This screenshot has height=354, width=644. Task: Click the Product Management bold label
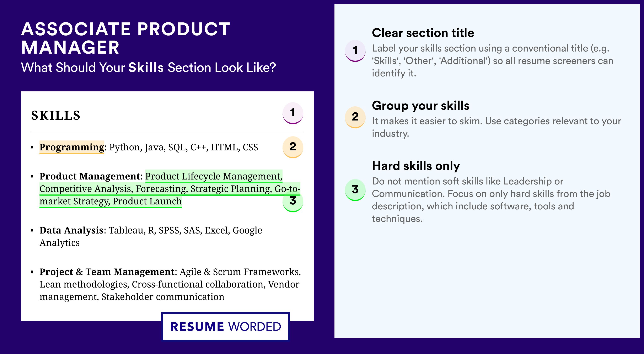pos(90,176)
